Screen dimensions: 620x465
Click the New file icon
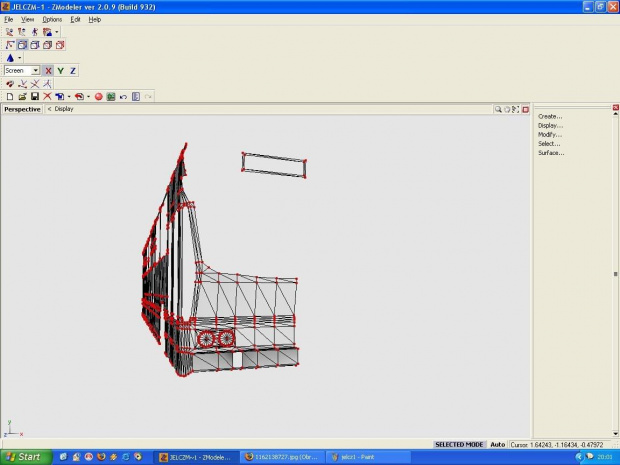click(x=9, y=97)
